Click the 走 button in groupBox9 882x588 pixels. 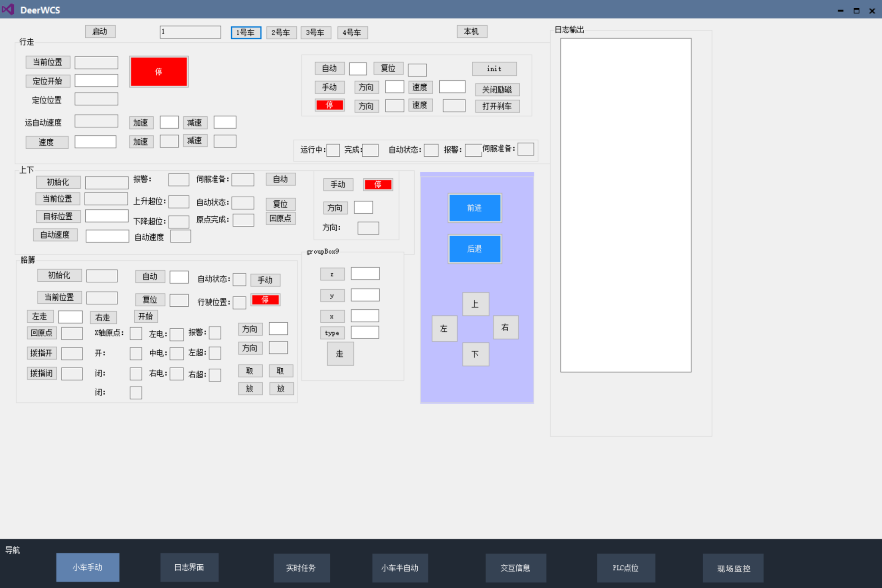pos(340,354)
